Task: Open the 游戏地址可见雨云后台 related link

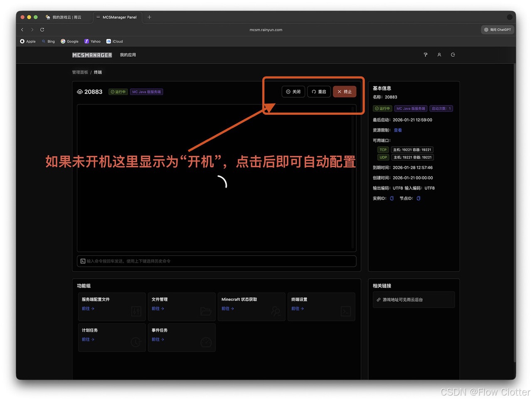Action: click(414, 300)
